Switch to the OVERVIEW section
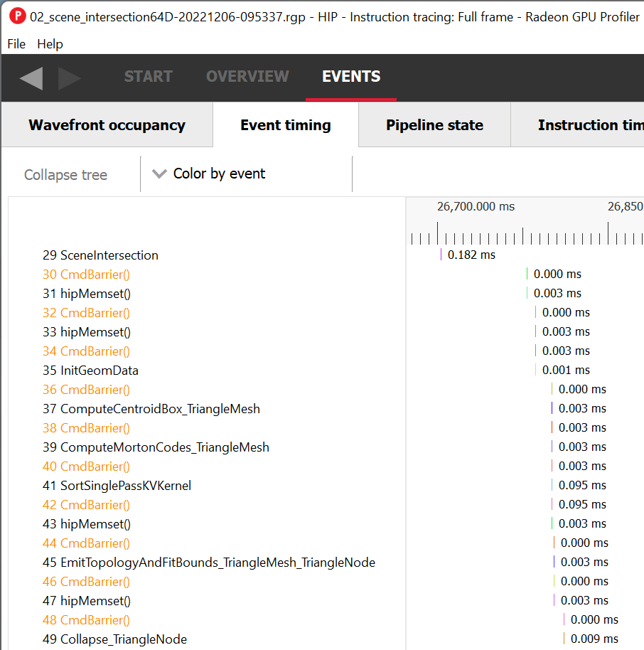 coord(247,77)
